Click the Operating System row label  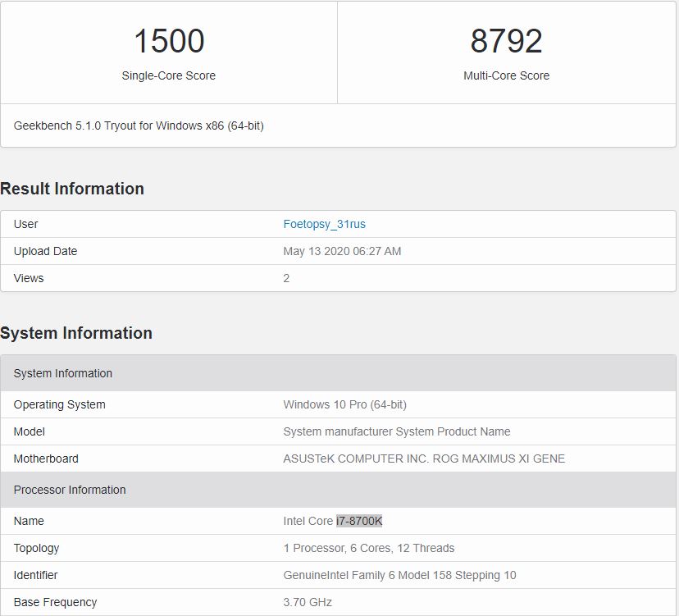60,404
